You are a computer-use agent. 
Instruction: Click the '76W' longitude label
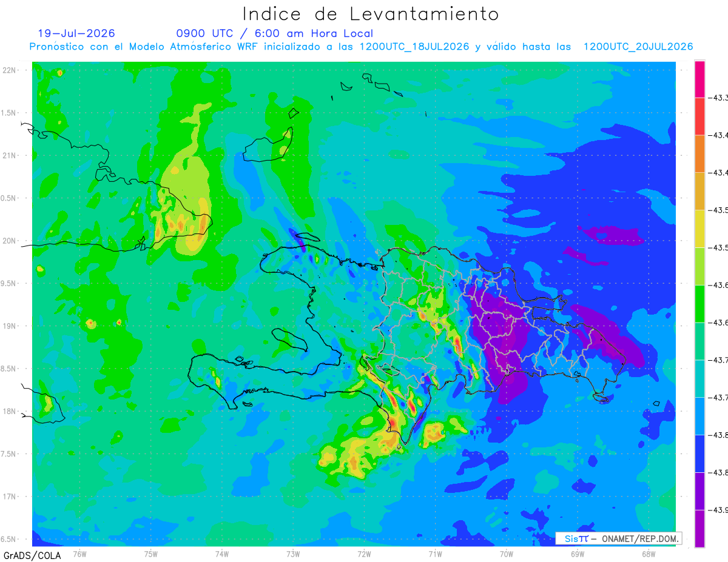tap(79, 554)
